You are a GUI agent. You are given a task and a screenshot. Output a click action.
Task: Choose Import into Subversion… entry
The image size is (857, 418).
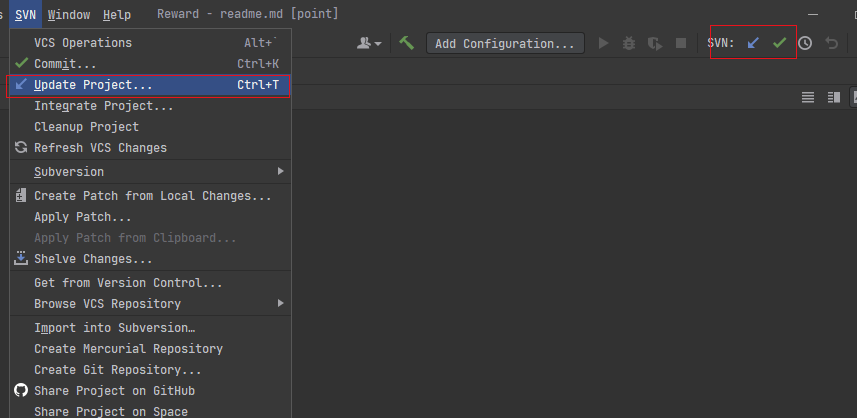(x=150, y=328)
